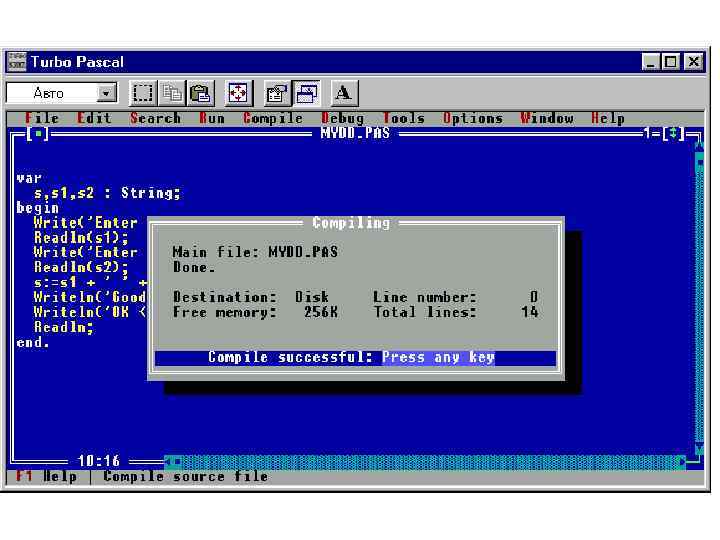Image resolution: width=720 pixels, height=540 pixels.
Task: Click the vertical scrollbar down arrow
Action: (x=699, y=448)
